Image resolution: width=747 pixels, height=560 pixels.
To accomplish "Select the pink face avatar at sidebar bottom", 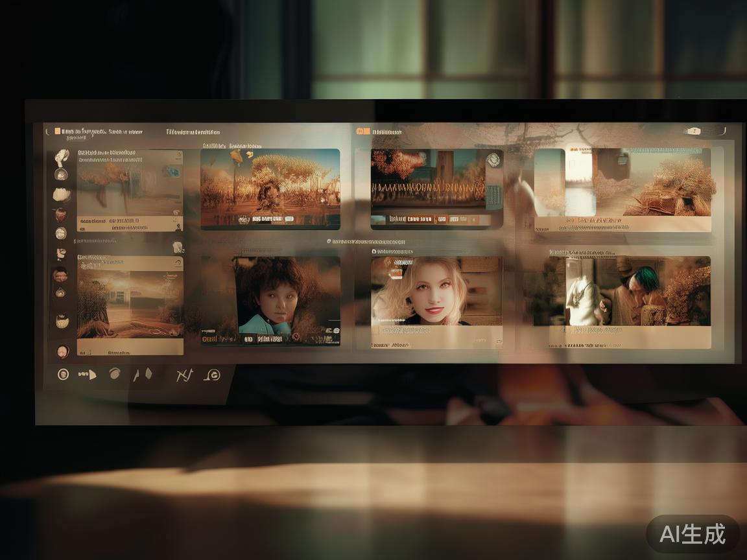I will tap(62, 351).
